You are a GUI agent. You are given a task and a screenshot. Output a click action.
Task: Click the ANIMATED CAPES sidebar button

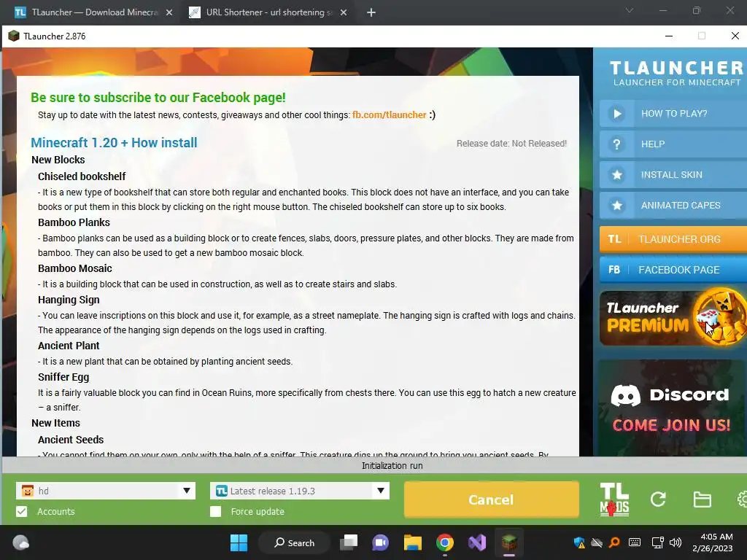[673, 205]
